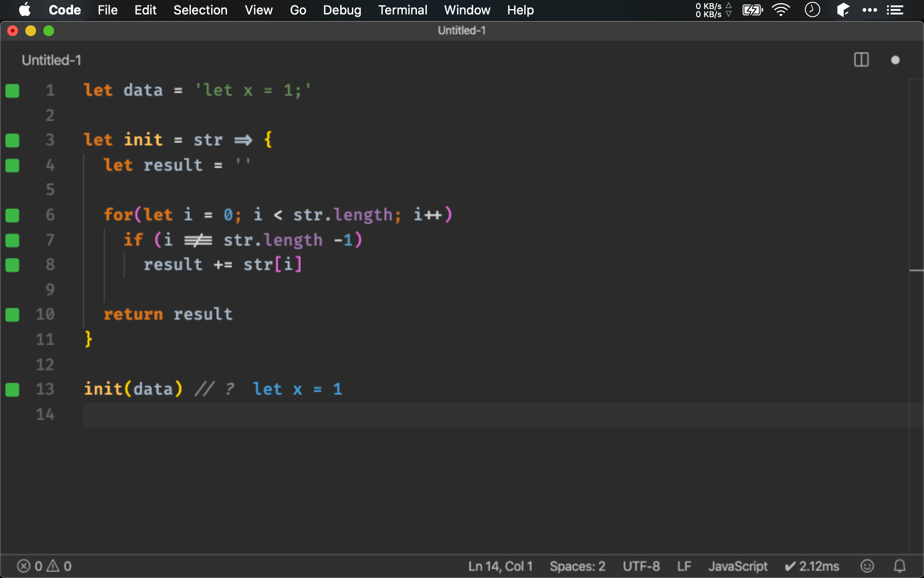Screen dimensions: 924x578
Task: Click line number 11 in gutter
Action: 45,339
